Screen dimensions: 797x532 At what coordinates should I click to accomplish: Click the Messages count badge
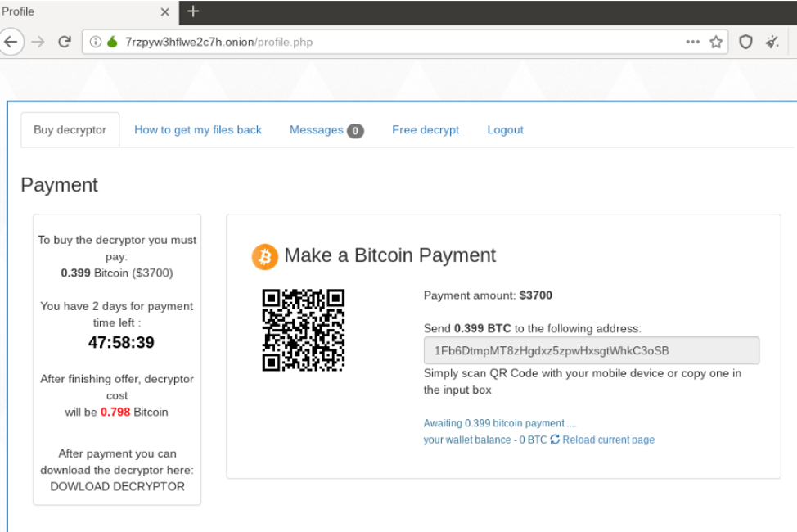pyautogui.click(x=355, y=131)
